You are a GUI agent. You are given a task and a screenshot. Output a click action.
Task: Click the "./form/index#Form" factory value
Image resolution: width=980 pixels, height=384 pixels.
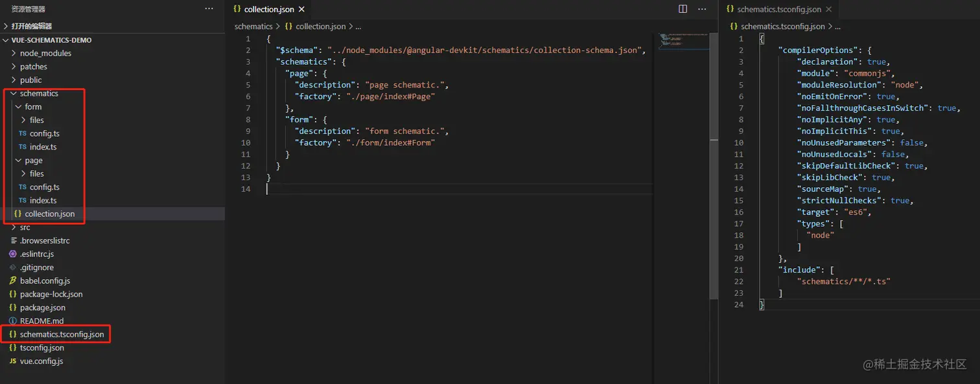[x=390, y=143]
